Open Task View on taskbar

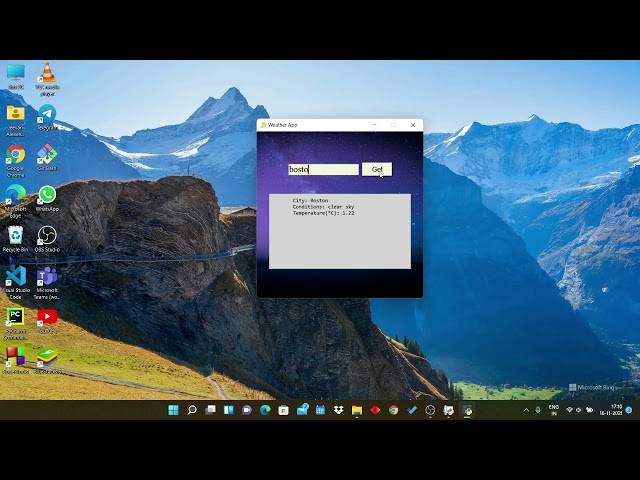point(210,410)
